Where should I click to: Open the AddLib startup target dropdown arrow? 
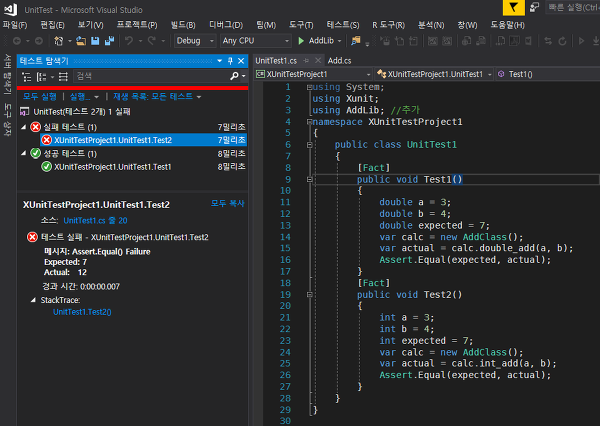coord(339,41)
